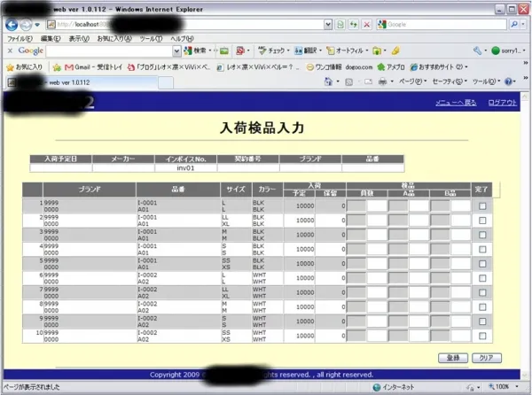Check the 完了 checkbox in row 1
The width and height of the screenshot is (532, 395).
[482, 206]
